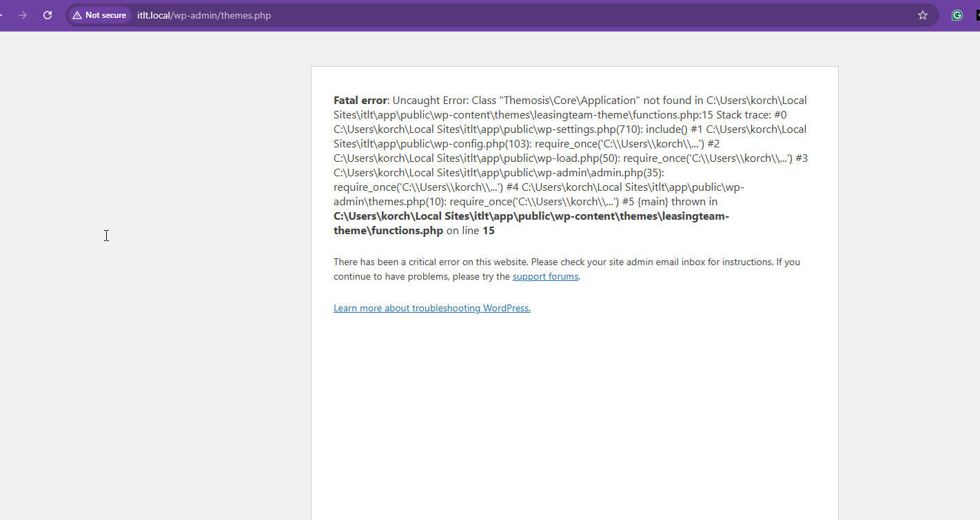Screen dimensions: 980x520
Task: Click the forward navigation arrow
Action: click(x=23, y=15)
